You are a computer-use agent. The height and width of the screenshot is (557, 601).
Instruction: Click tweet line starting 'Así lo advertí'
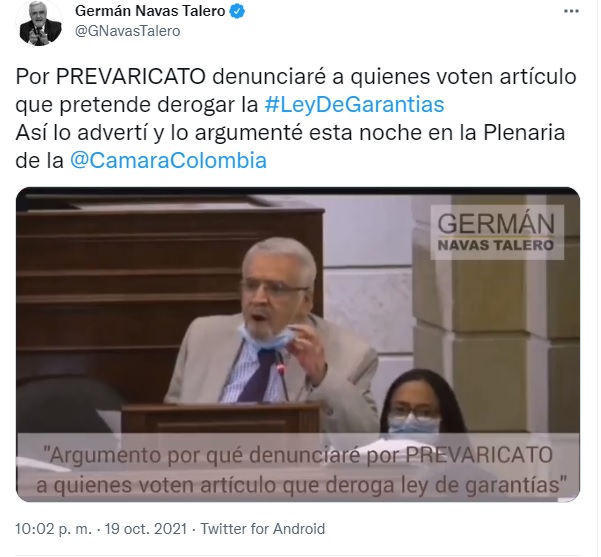290,133
